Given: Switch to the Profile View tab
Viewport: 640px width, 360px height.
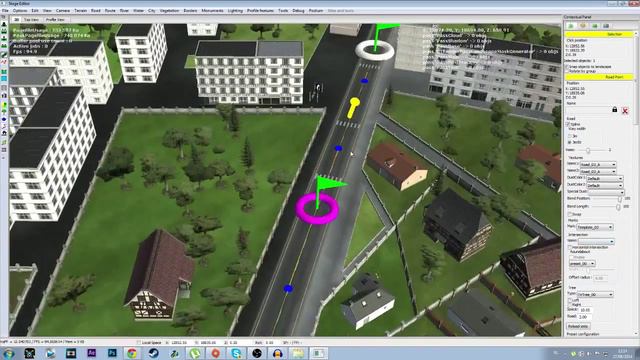Looking at the screenshot, I should (55, 20).
